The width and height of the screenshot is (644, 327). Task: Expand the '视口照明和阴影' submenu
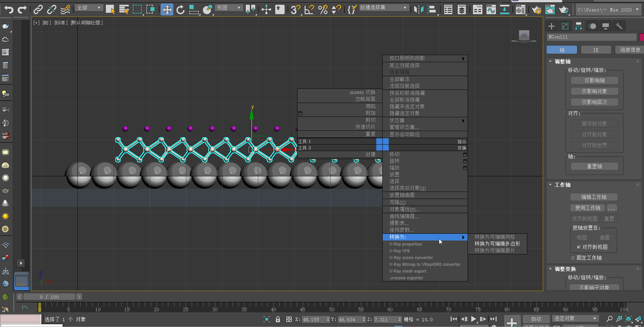pyautogui.click(x=425, y=58)
